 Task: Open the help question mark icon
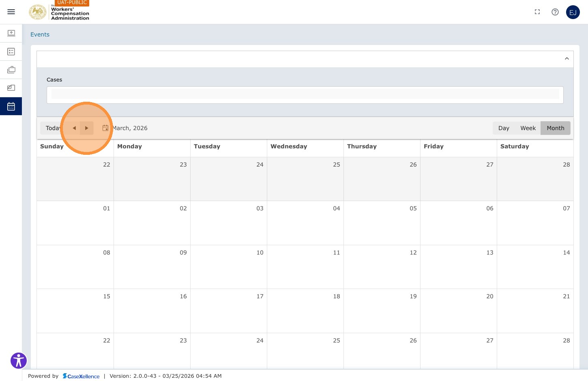(555, 12)
